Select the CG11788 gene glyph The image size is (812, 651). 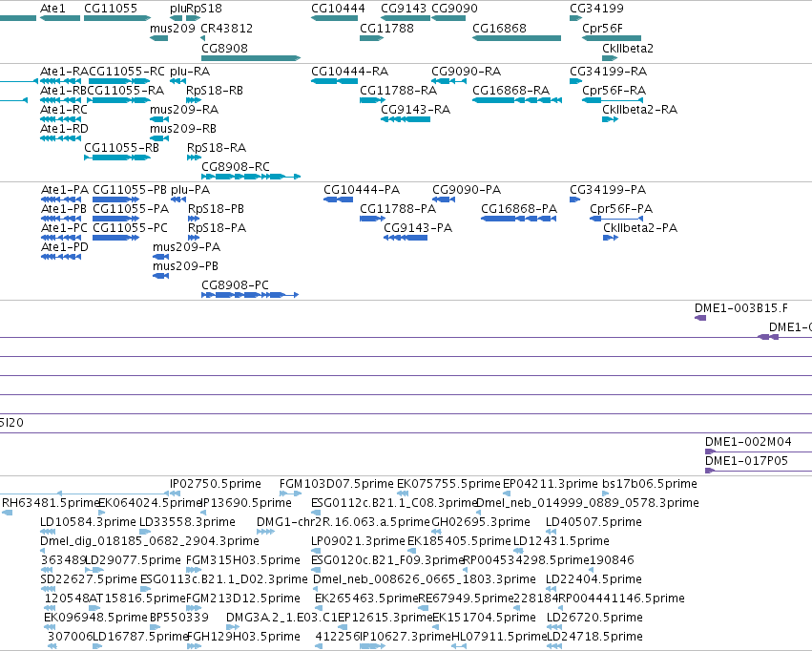tap(372, 38)
